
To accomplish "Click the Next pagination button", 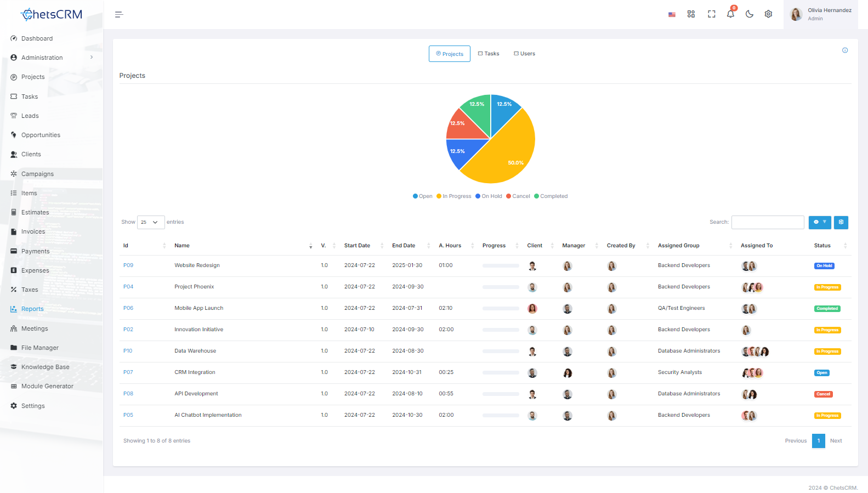I will click(836, 441).
